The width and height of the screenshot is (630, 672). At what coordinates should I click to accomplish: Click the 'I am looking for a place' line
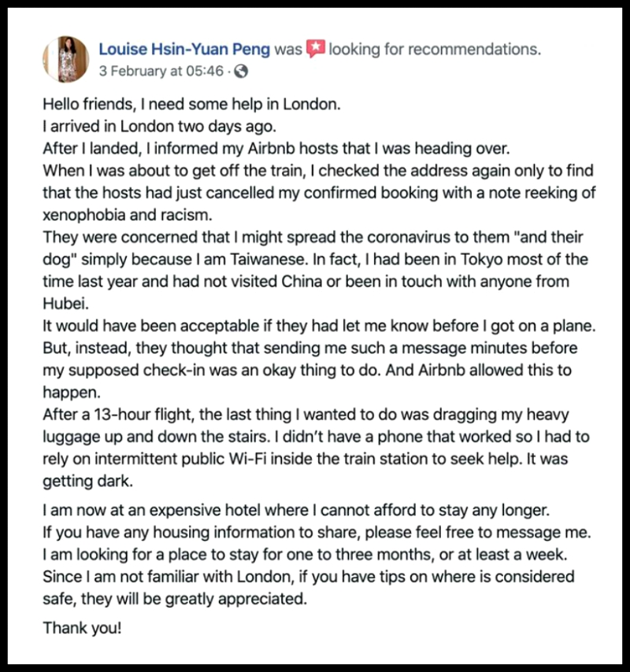[x=305, y=555]
